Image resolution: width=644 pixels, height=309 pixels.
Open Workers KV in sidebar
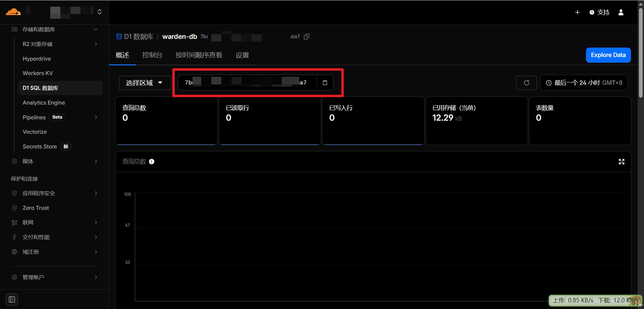(38, 73)
